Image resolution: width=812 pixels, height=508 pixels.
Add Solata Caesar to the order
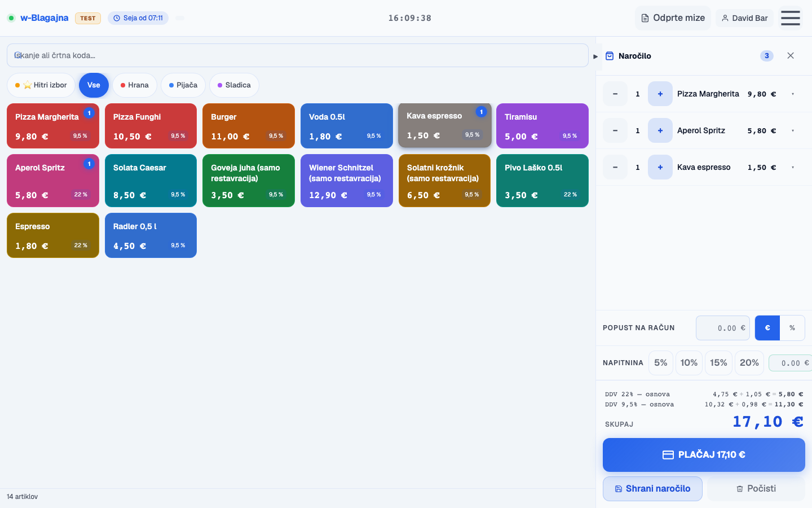pyautogui.click(x=151, y=181)
